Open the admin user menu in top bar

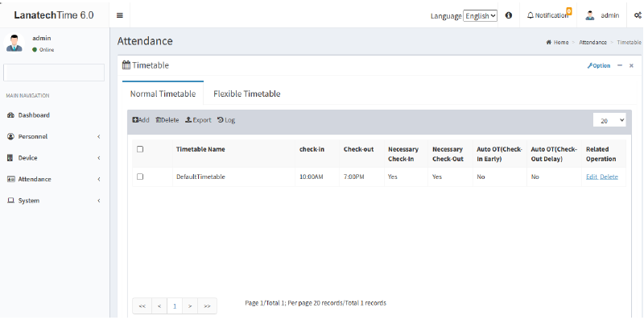click(602, 15)
